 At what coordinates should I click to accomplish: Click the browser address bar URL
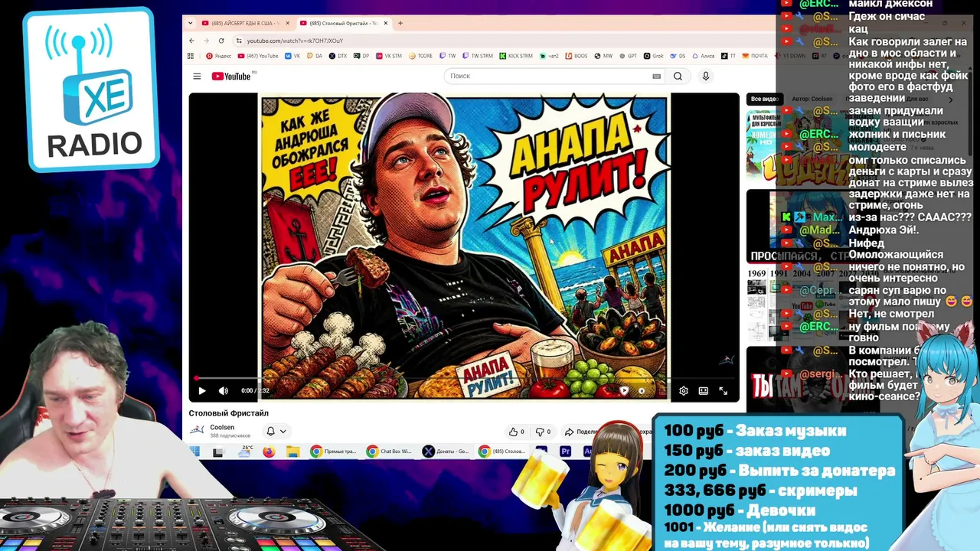pyautogui.click(x=295, y=41)
